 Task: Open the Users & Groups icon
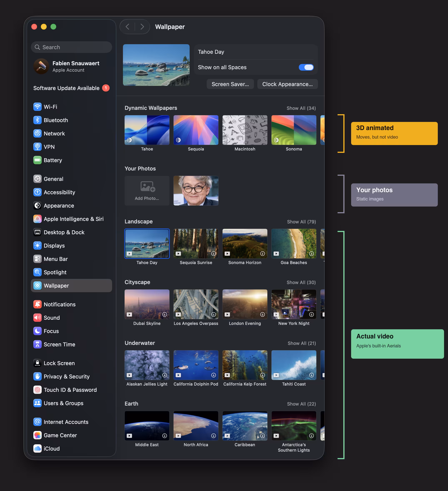coord(37,403)
